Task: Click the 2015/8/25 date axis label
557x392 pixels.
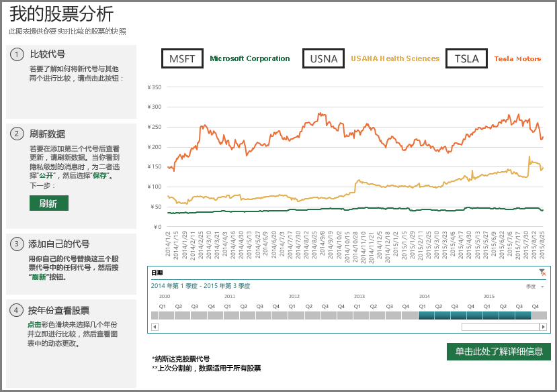Action: click(x=542, y=245)
